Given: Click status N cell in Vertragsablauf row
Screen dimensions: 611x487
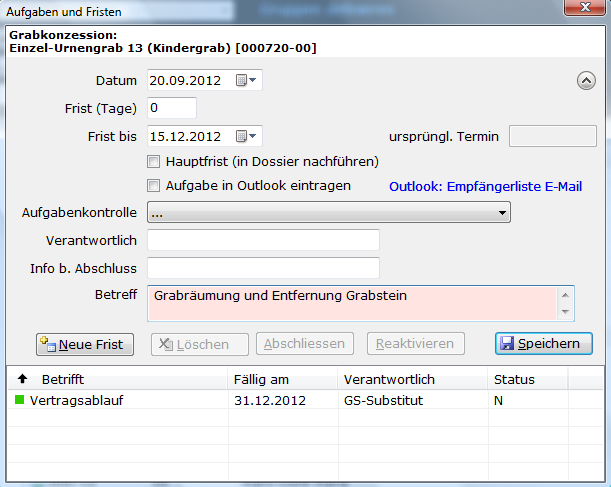Looking at the screenshot, I should coord(528,401).
